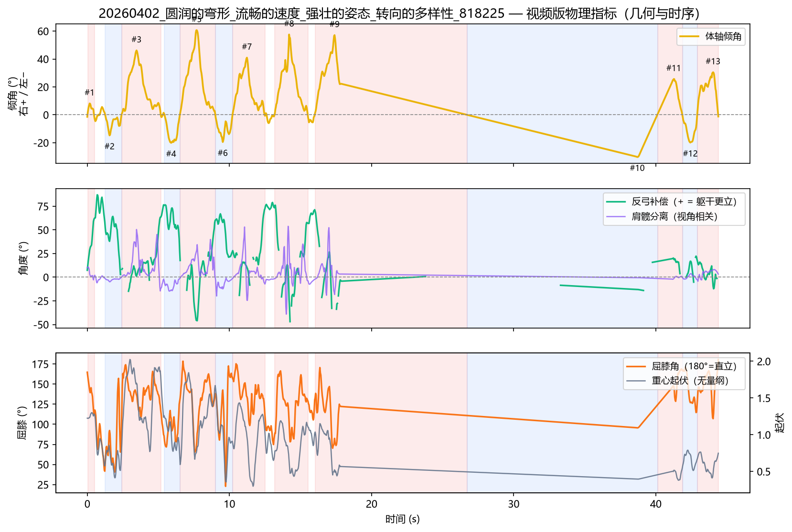Image resolution: width=792 pixels, height=532 pixels.
Task: Click the 60 tick on the tilt axis
Action: coord(43,32)
